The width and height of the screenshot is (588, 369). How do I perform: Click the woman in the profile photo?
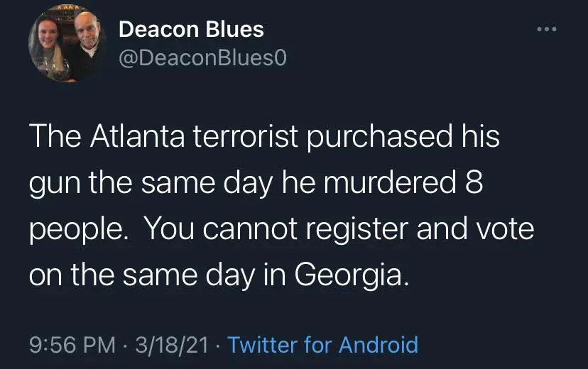point(48,50)
